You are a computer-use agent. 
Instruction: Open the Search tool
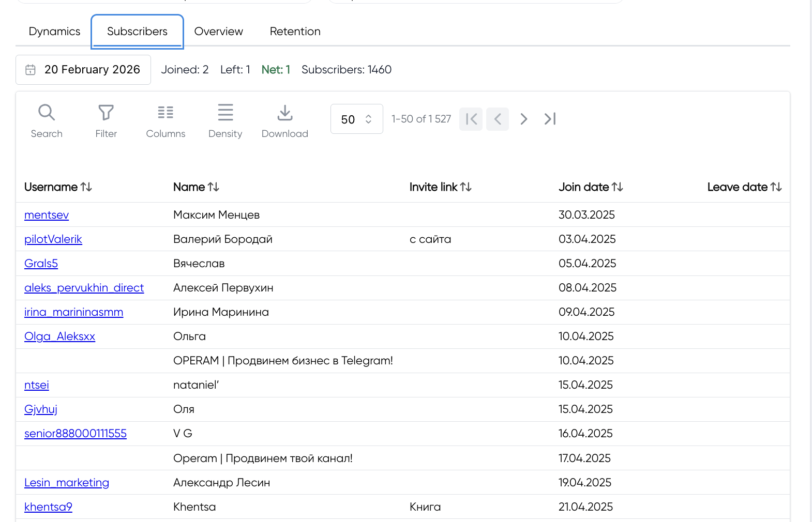(x=47, y=121)
